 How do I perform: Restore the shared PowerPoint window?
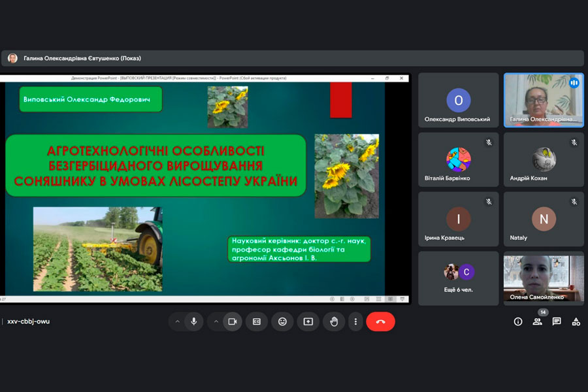pos(387,78)
